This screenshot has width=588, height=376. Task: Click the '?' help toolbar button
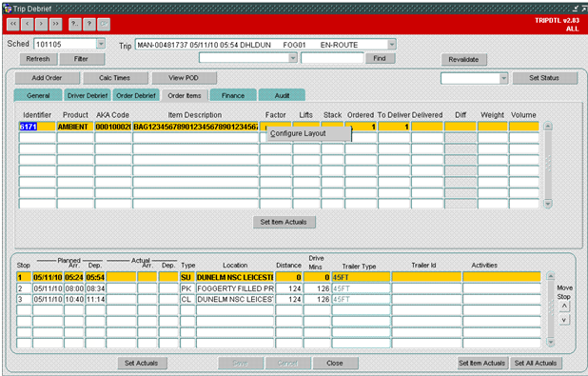89,24
